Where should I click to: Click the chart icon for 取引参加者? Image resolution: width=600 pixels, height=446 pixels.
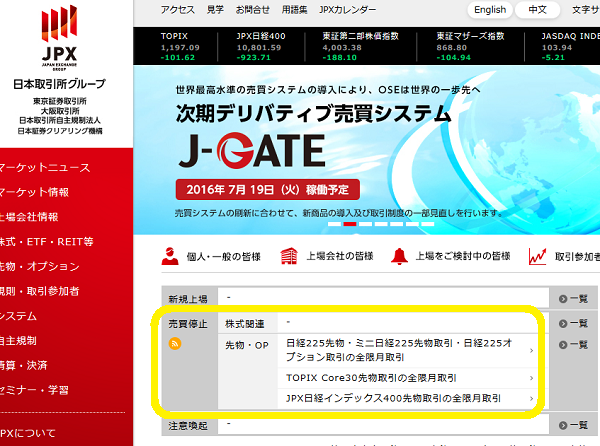coord(537,256)
